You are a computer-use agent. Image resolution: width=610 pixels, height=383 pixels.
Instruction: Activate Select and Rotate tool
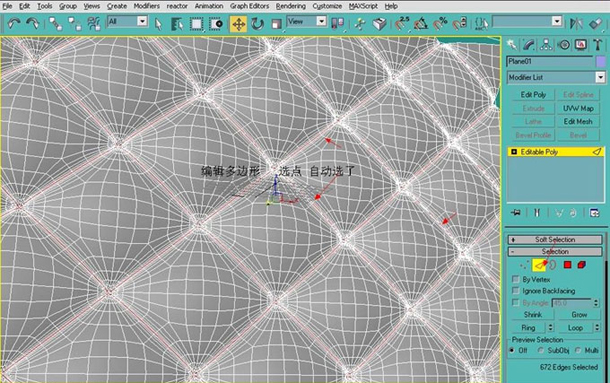pos(258,24)
